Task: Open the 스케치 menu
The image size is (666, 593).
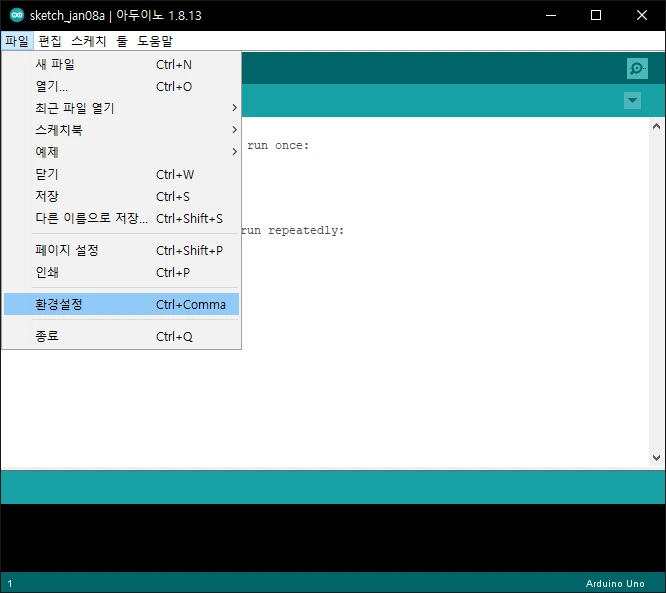Action: [89, 41]
